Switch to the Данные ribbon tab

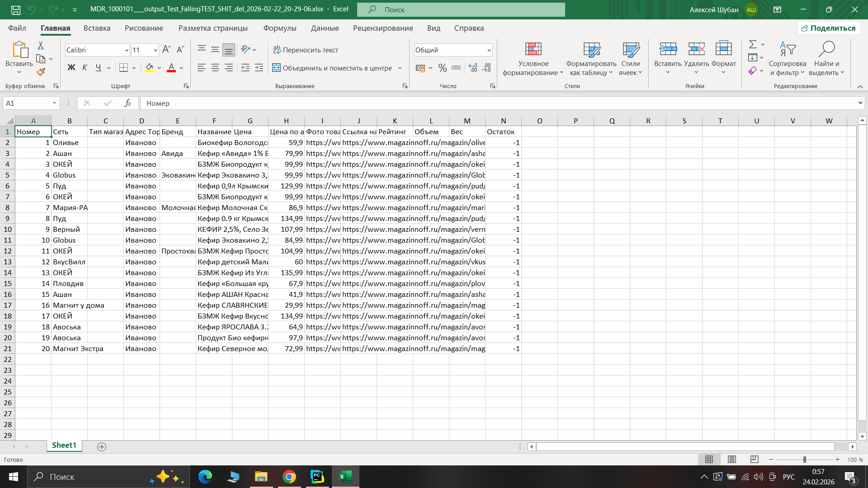tap(325, 28)
